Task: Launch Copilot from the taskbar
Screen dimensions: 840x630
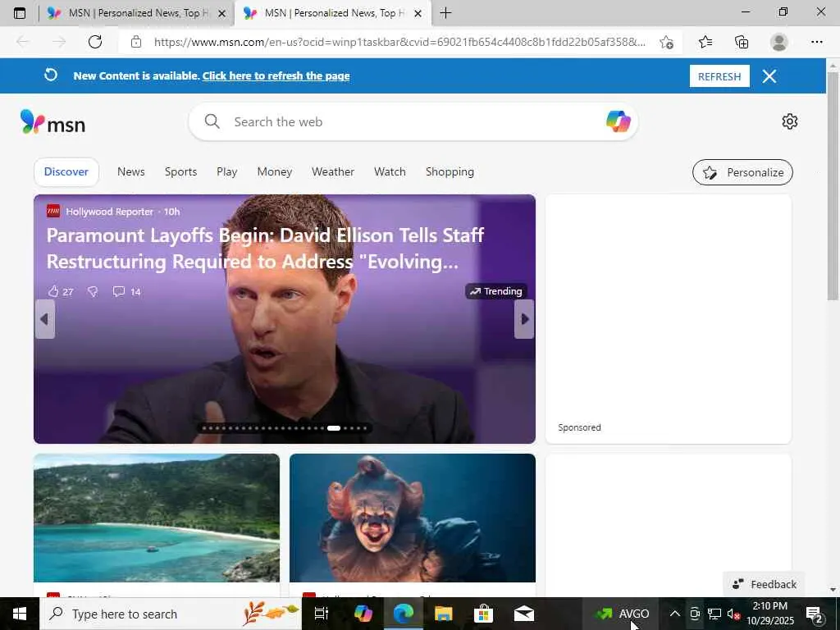Action: click(363, 614)
